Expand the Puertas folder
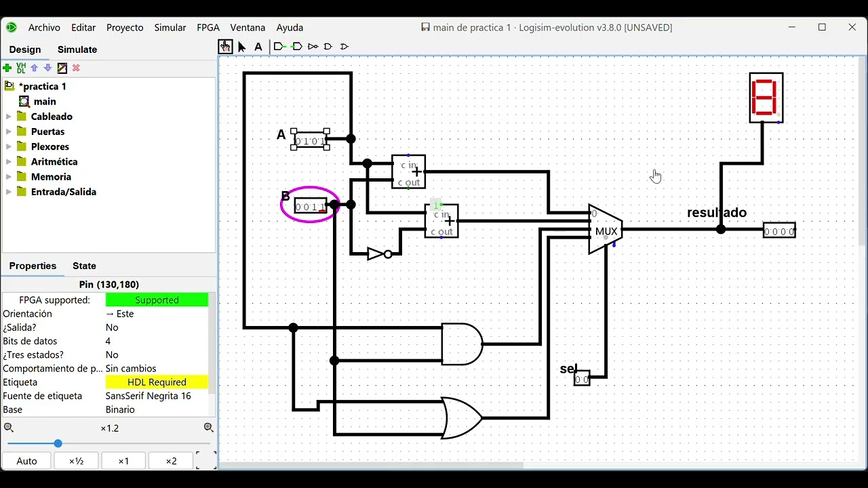 coord(9,131)
